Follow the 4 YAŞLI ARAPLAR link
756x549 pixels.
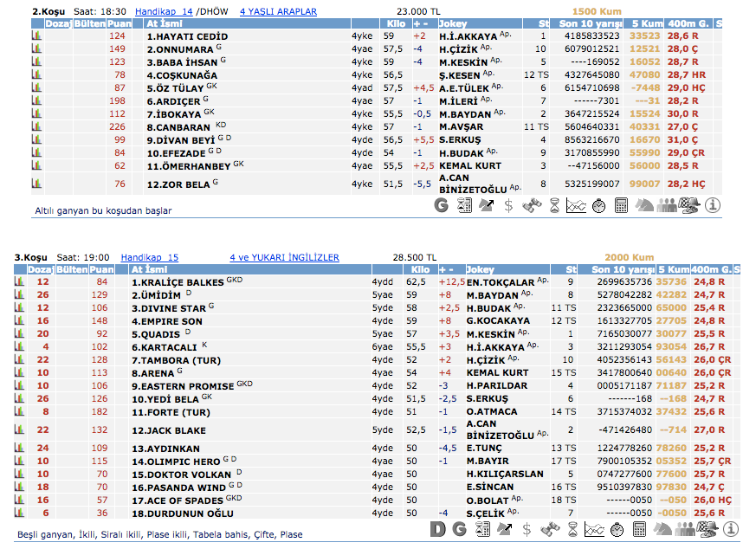click(278, 11)
